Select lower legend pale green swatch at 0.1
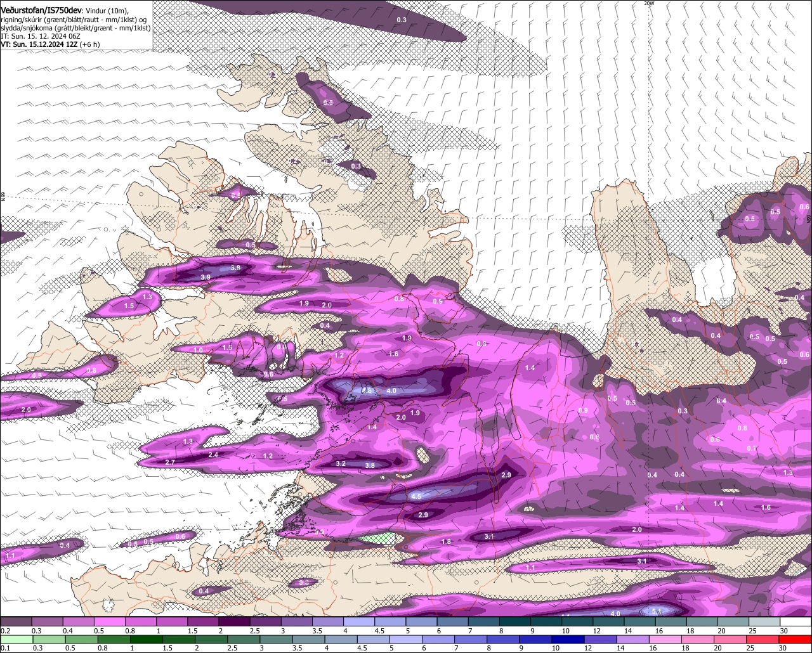 coord(16,638)
